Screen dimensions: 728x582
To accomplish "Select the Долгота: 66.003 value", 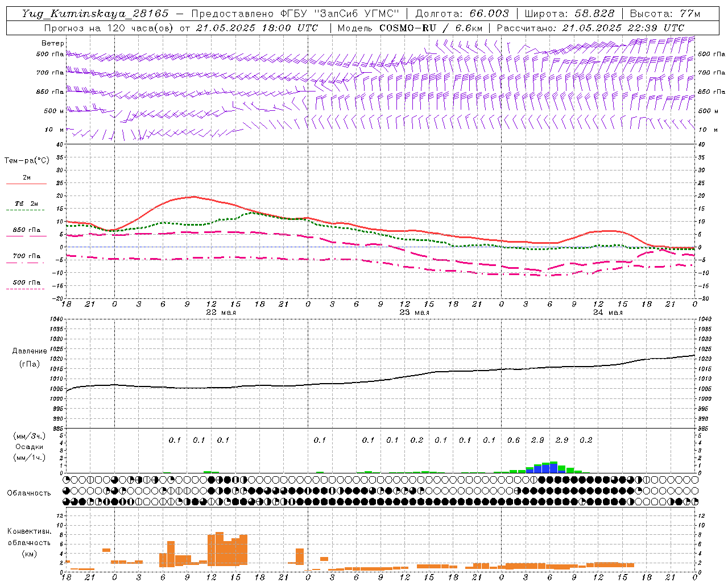I will pyautogui.click(x=462, y=14).
